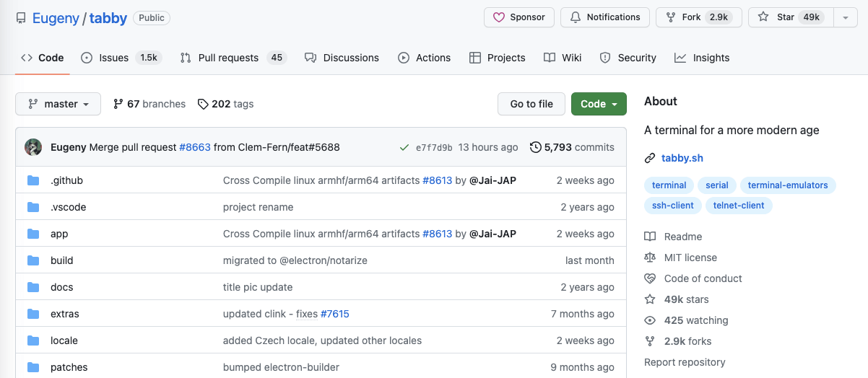Viewport: 868px width, 378px height.
Task: Click the Report repository link
Action: (x=685, y=362)
